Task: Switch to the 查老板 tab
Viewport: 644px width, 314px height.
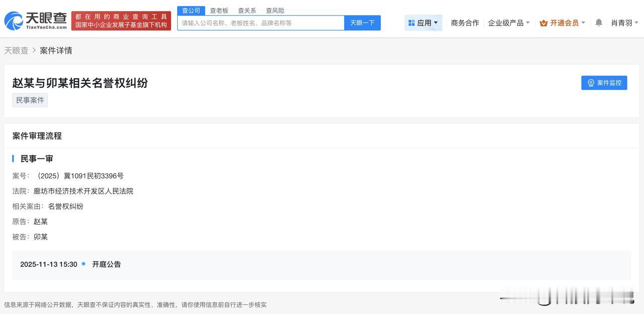Action: click(219, 11)
